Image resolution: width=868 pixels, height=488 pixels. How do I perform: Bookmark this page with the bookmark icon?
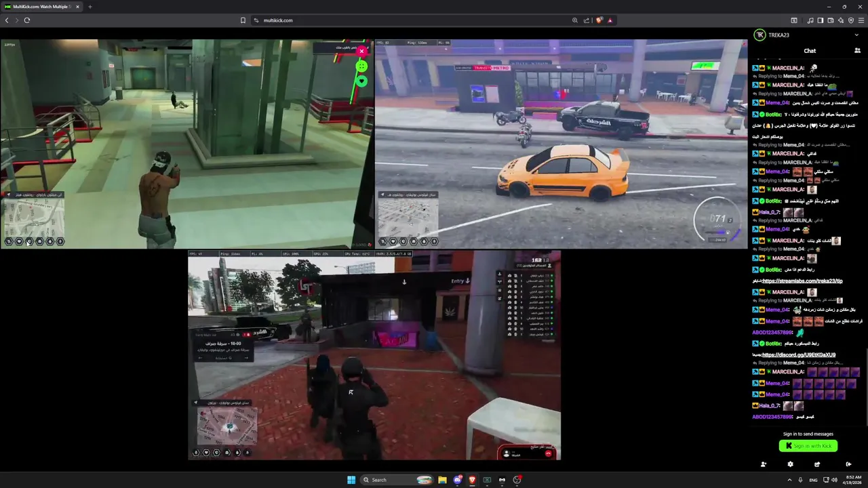coord(243,20)
